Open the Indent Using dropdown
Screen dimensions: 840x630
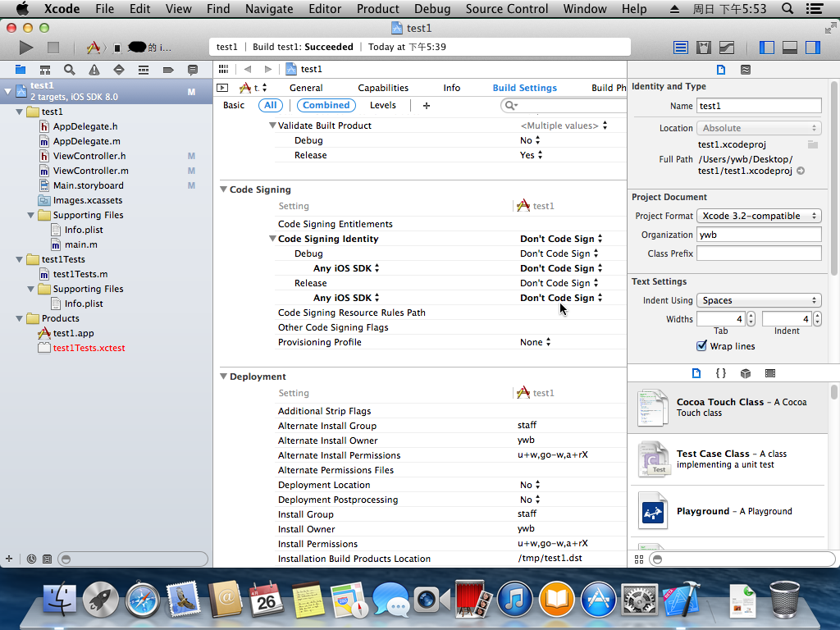(759, 300)
